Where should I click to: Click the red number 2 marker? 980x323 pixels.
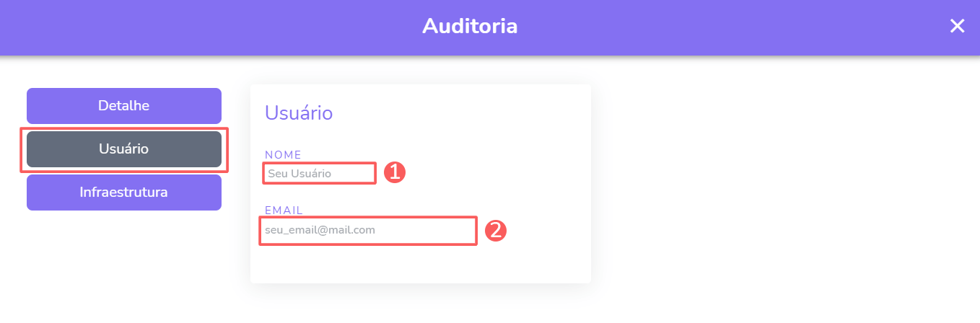pyautogui.click(x=495, y=231)
